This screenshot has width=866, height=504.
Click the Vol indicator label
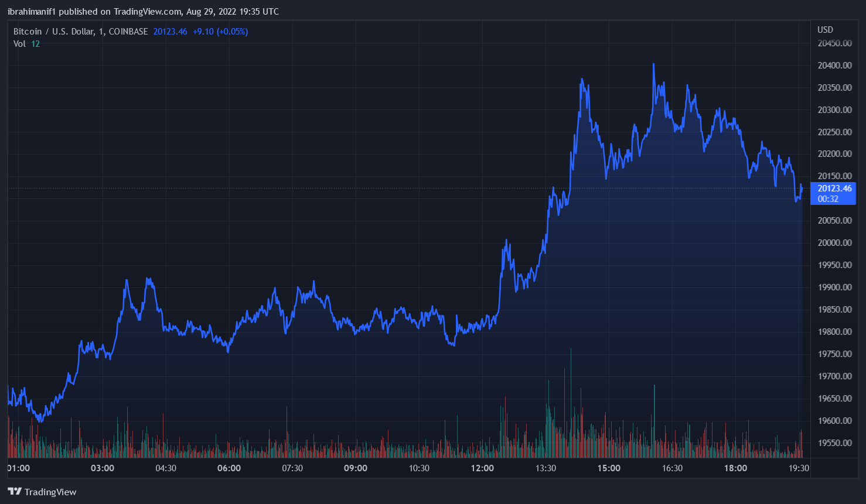point(19,44)
